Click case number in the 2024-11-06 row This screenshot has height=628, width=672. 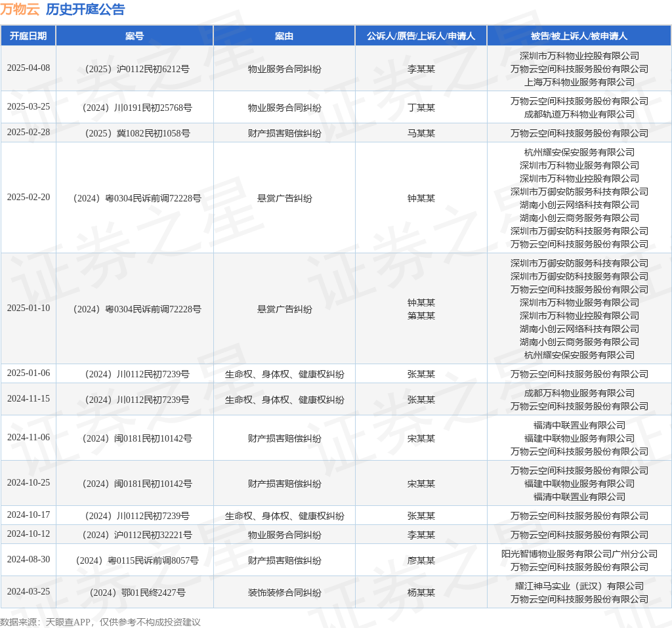click(x=137, y=438)
